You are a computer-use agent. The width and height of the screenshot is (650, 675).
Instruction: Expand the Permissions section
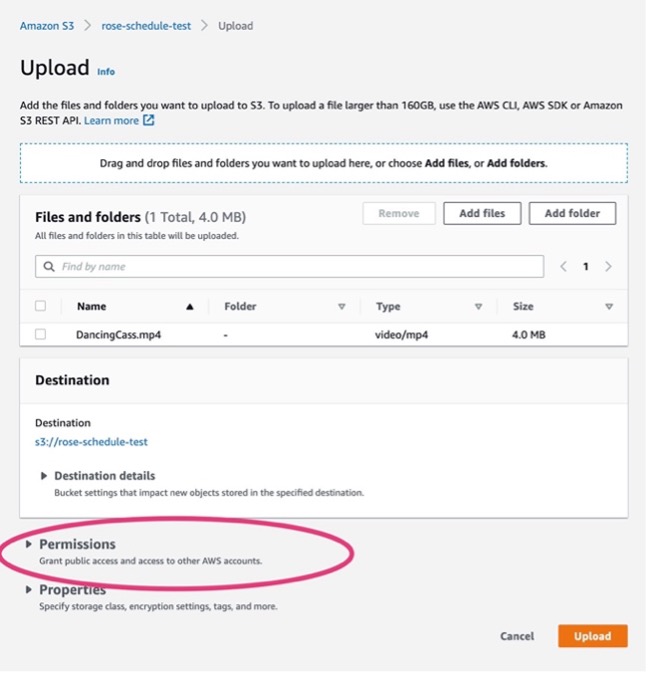coord(29,544)
